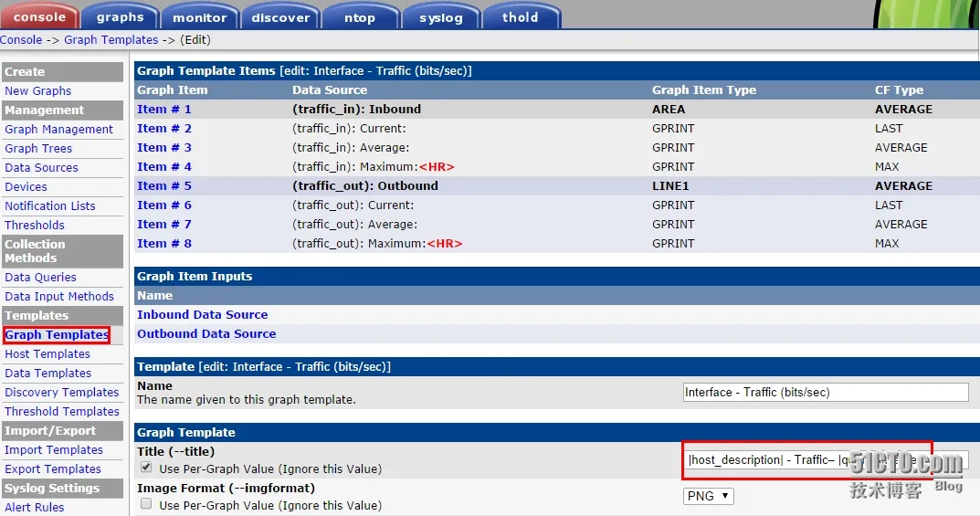Open Threshold Templates in sidebar

[x=62, y=412]
